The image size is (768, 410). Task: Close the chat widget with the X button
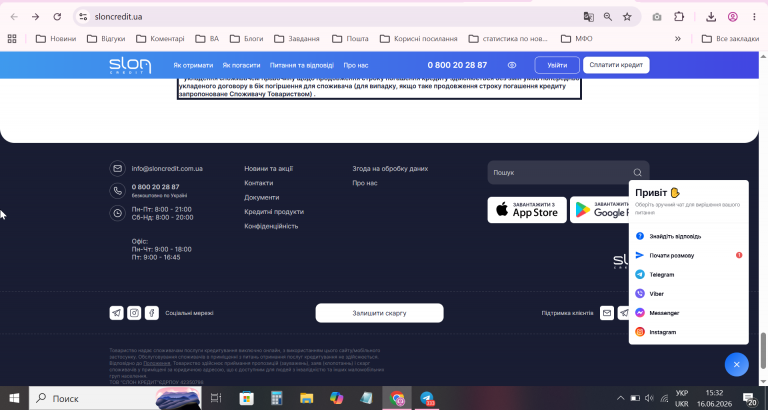pos(737,364)
